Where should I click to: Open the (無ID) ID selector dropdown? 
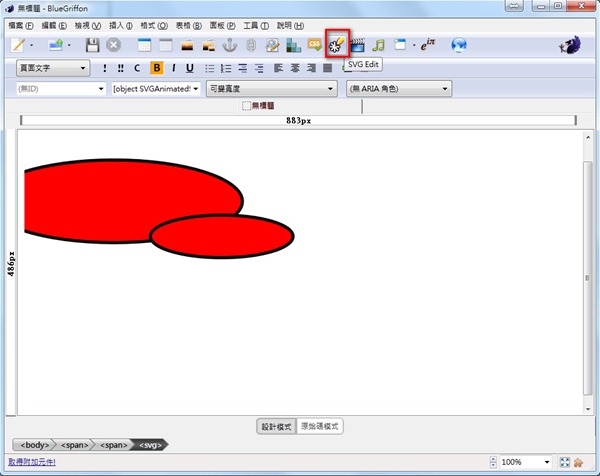(61, 89)
